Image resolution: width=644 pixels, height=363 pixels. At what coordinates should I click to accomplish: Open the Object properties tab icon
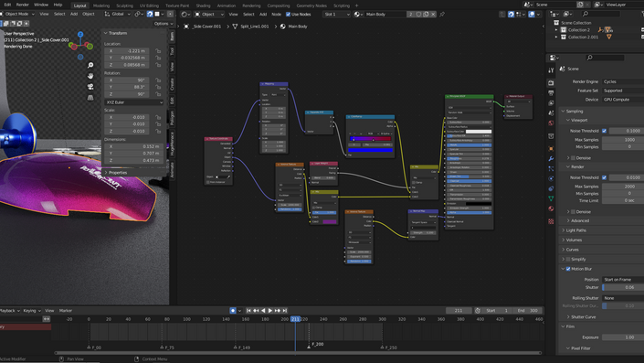(x=551, y=148)
